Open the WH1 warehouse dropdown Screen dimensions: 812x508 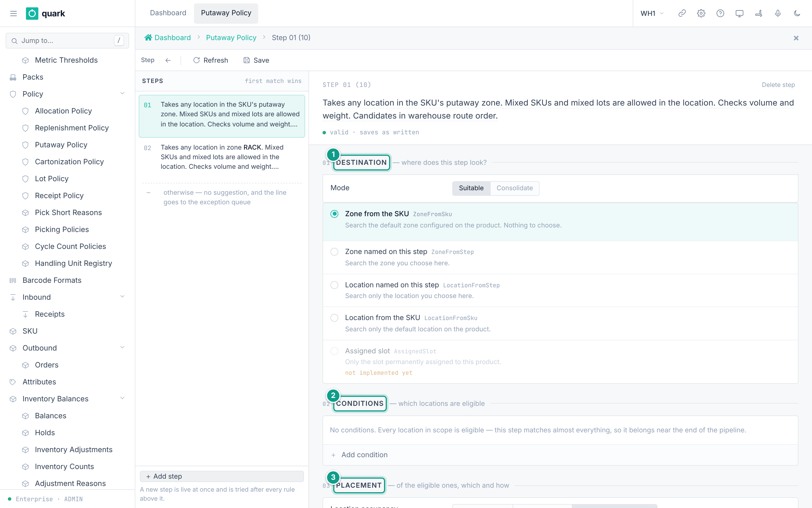tap(652, 14)
